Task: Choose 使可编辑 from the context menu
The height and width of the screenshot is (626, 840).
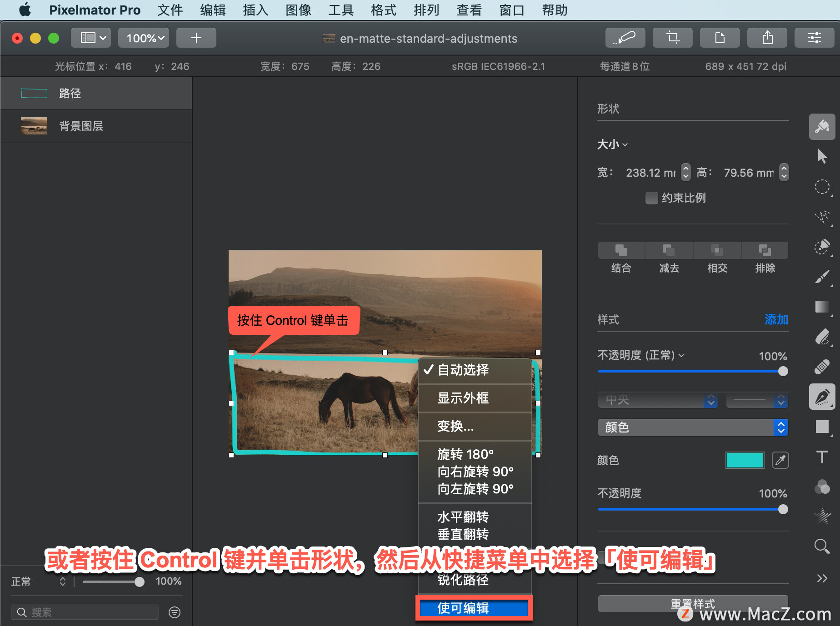Action: 473,608
